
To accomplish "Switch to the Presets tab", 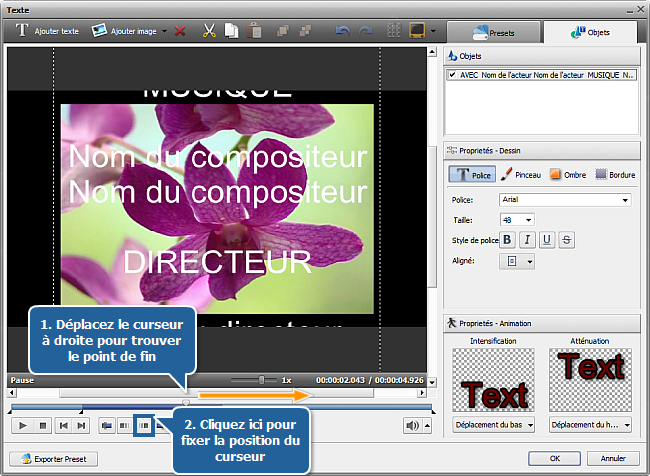I will [493, 32].
